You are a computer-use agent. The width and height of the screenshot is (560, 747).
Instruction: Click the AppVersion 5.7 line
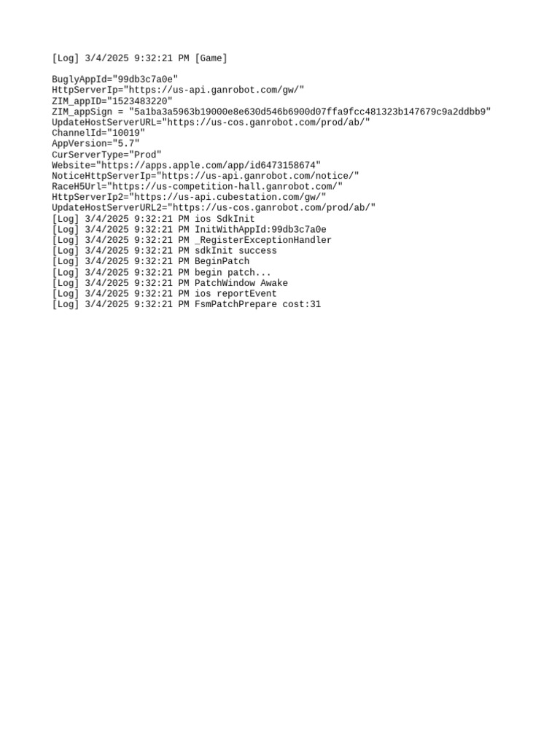click(96, 144)
